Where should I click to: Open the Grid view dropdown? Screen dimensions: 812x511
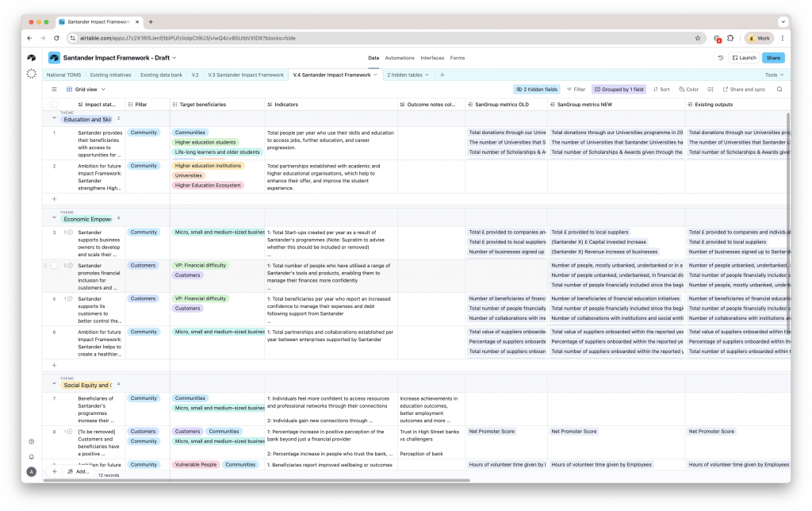[85, 90]
